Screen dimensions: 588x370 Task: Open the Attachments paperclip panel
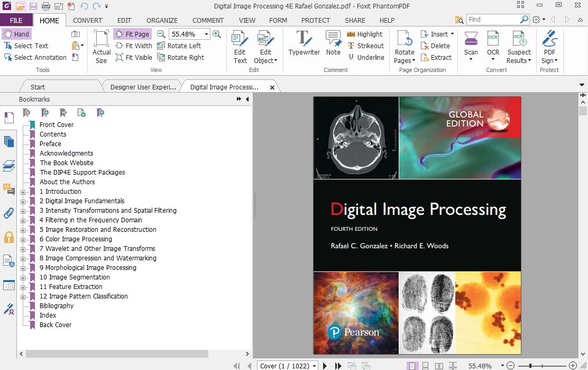(8, 213)
